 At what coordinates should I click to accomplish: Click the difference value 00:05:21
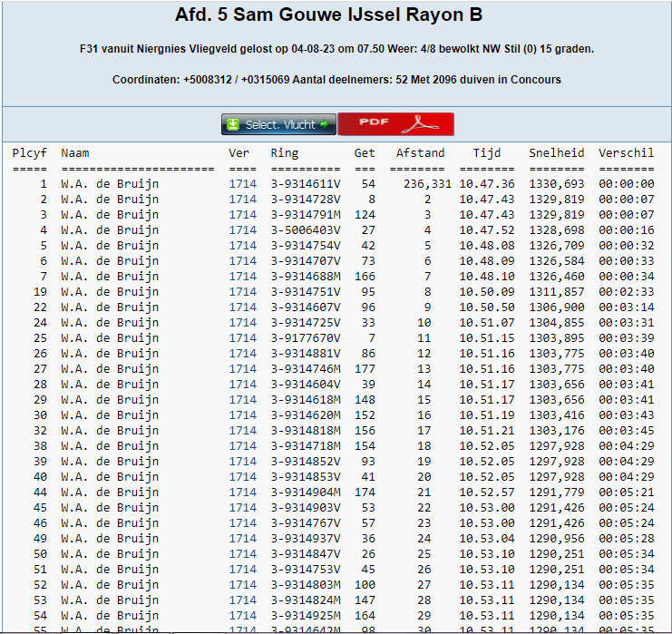[x=626, y=493]
